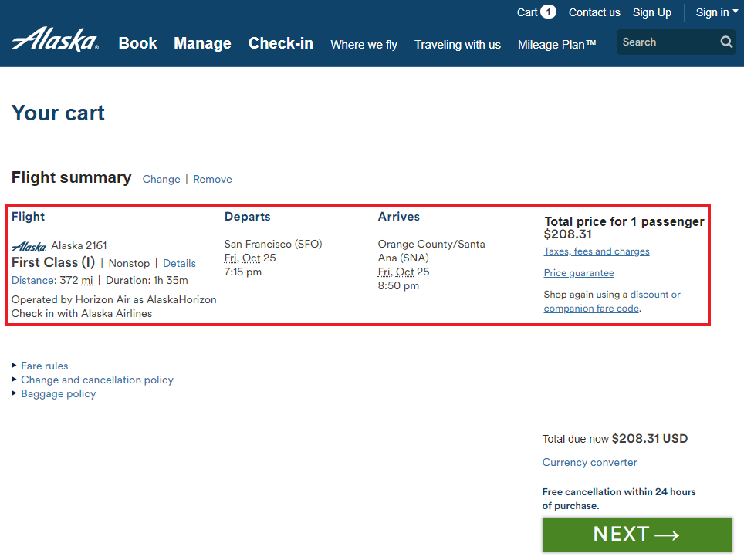Screen dimensions: 744x560
Task: Open Where we fly menu
Action: click(x=364, y=45)
